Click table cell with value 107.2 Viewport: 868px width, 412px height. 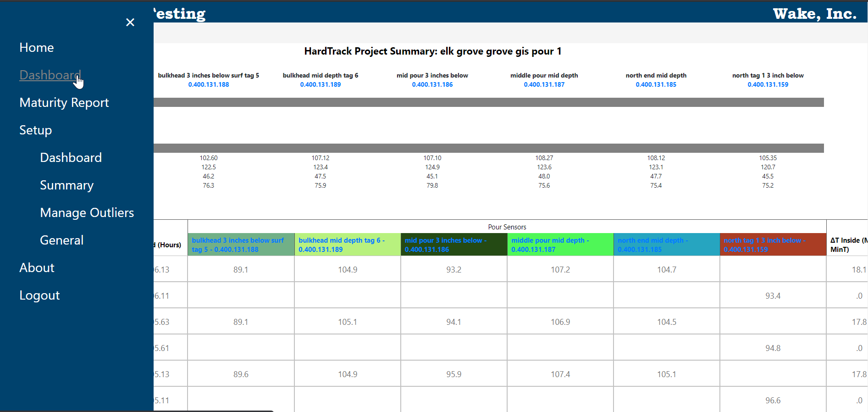point(560,270)
